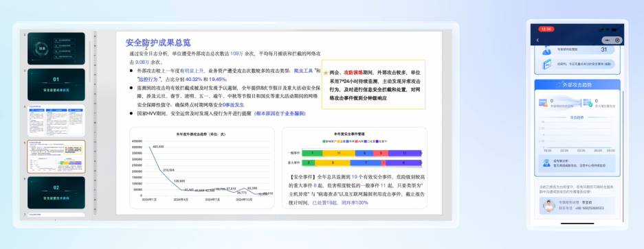
Task: Select slide 6 thumbnail titled 02
Action: [x=56, y=193]
